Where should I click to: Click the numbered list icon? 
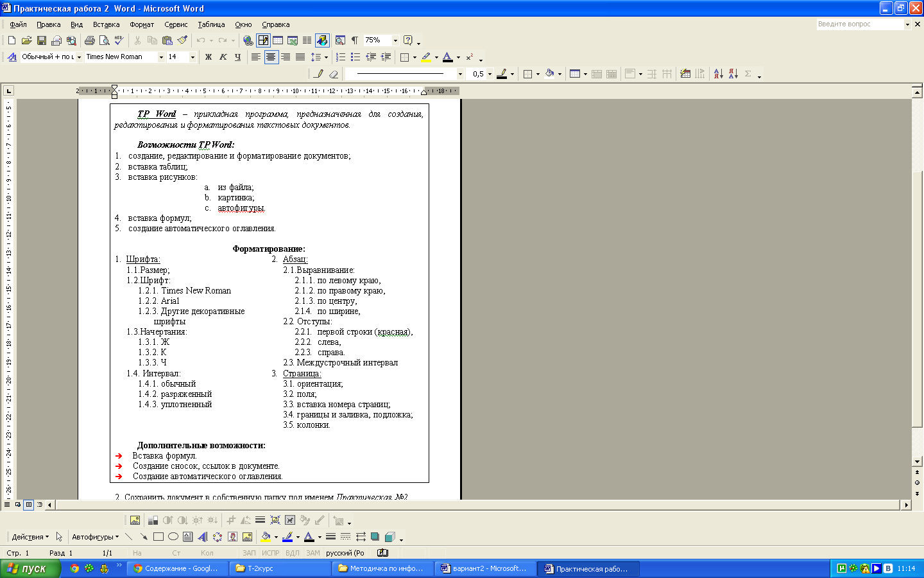click(x=341, y=57)
